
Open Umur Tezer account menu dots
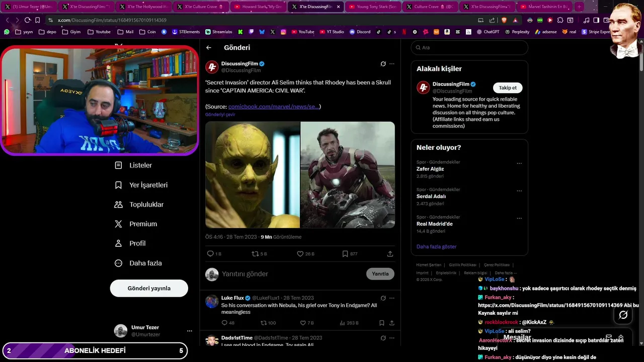coord(190,331)
